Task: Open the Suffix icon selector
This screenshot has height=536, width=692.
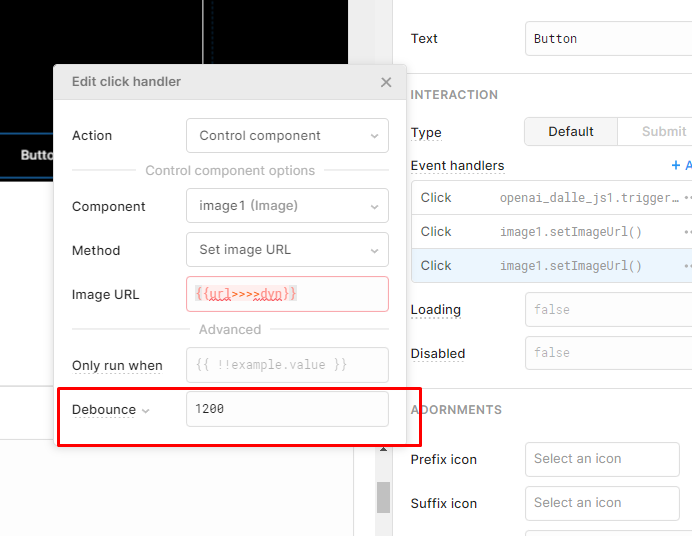Action: coord(602,503)
